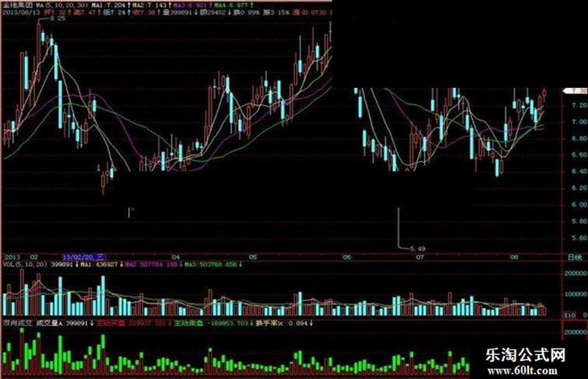Image resolution: width=588 pixels, height=379 pixels.
Task: Open the 日线 period selector
Action: (575, 258)
